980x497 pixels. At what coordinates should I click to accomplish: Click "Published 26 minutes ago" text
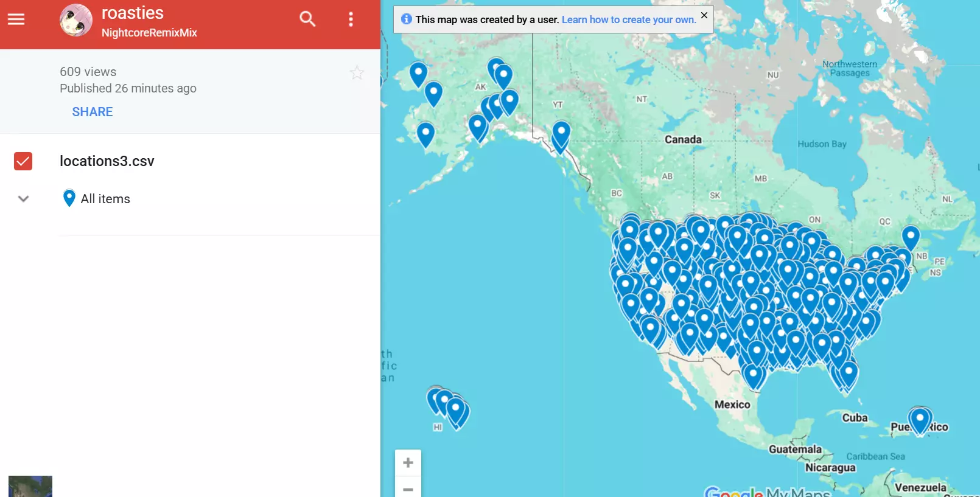click(128, 88)
